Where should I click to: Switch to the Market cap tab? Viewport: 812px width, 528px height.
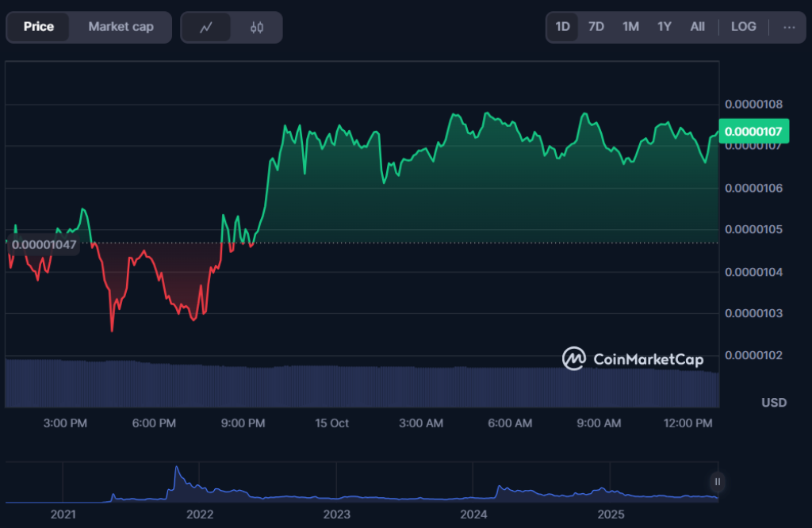pos(121,27)
